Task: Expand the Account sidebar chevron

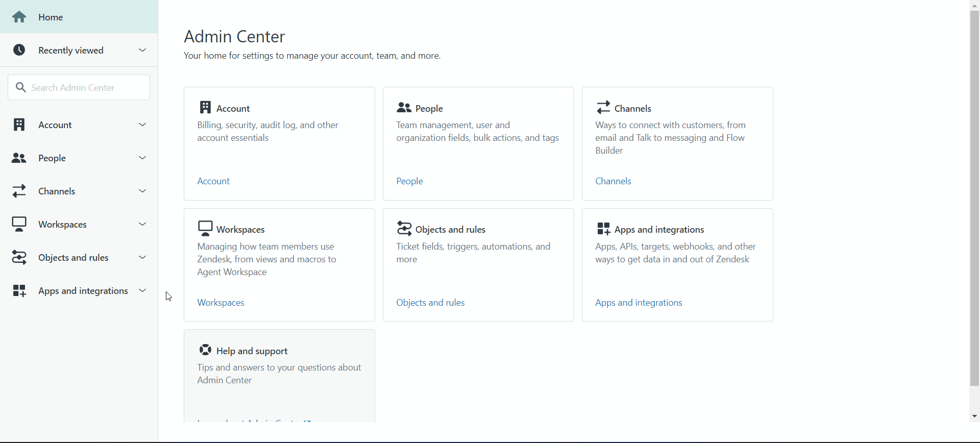Action: coord(142,125)
